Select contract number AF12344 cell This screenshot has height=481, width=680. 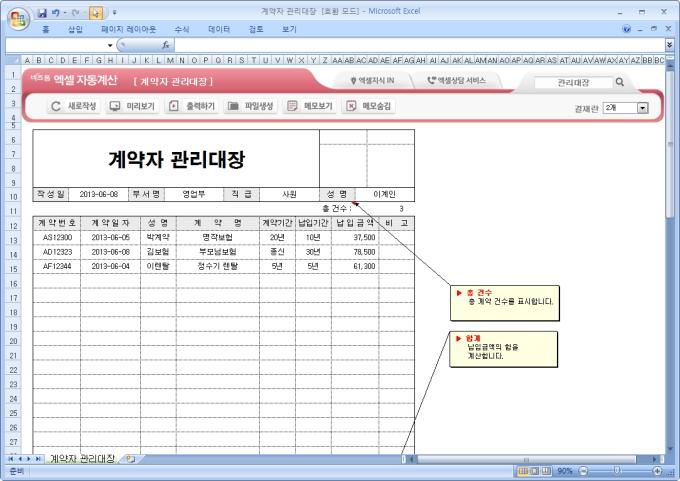57,266
